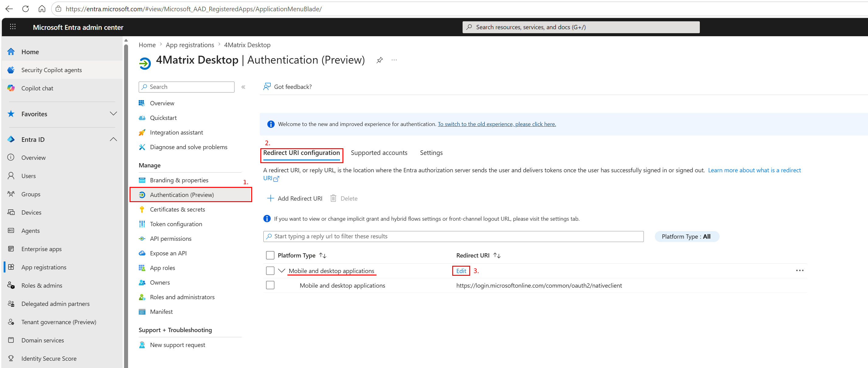Click the Quickstart cloud icon
The height and width of the screenshot is (368, 868).
[x=142, y=118]
